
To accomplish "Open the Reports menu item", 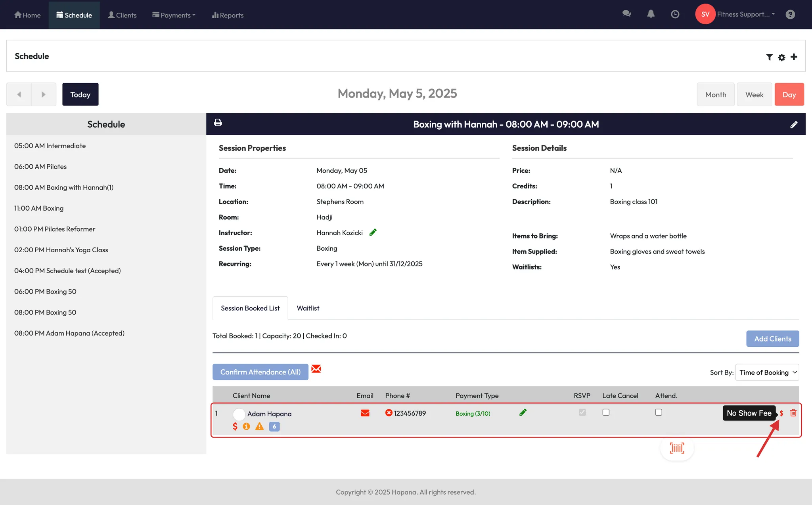I will 228,15.
